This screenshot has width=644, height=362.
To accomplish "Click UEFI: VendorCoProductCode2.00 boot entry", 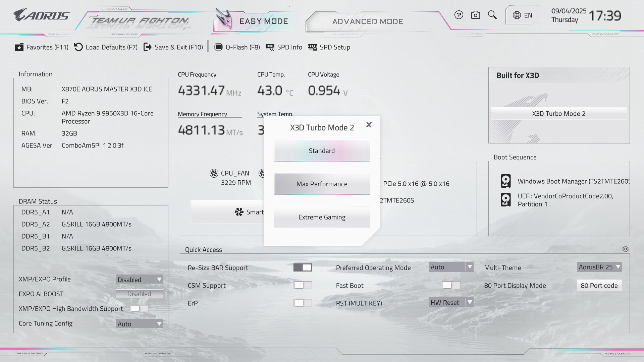I will tap(566, 200).
